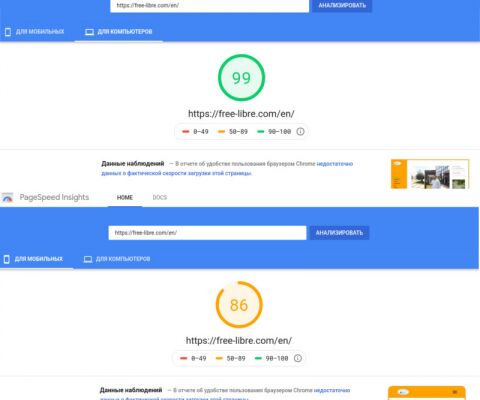Switch to upper ДЛЯ МОБИЛЬНЫХ tab
480x400 pixels.
pyautogui.click(x=35, y=32)
